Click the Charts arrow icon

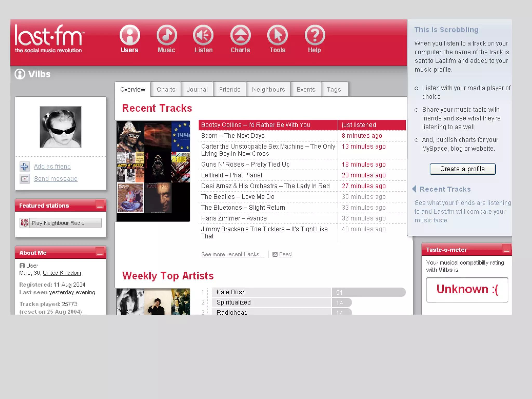[240, 35]
